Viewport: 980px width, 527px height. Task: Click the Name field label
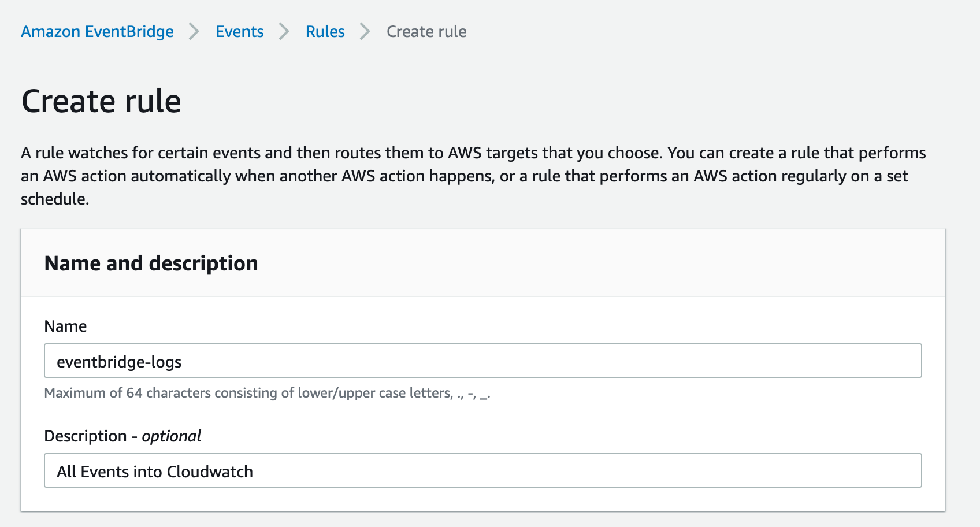pos(65,326)
